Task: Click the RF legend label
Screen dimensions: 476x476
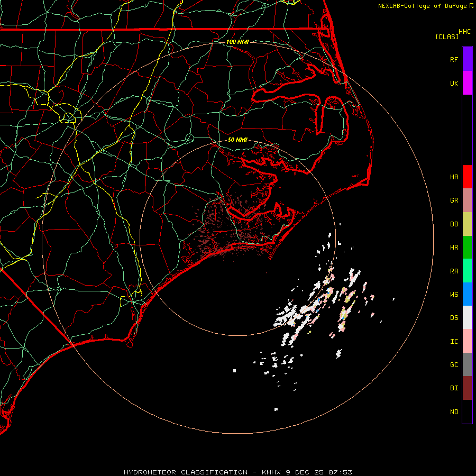Action: (454, 59)
